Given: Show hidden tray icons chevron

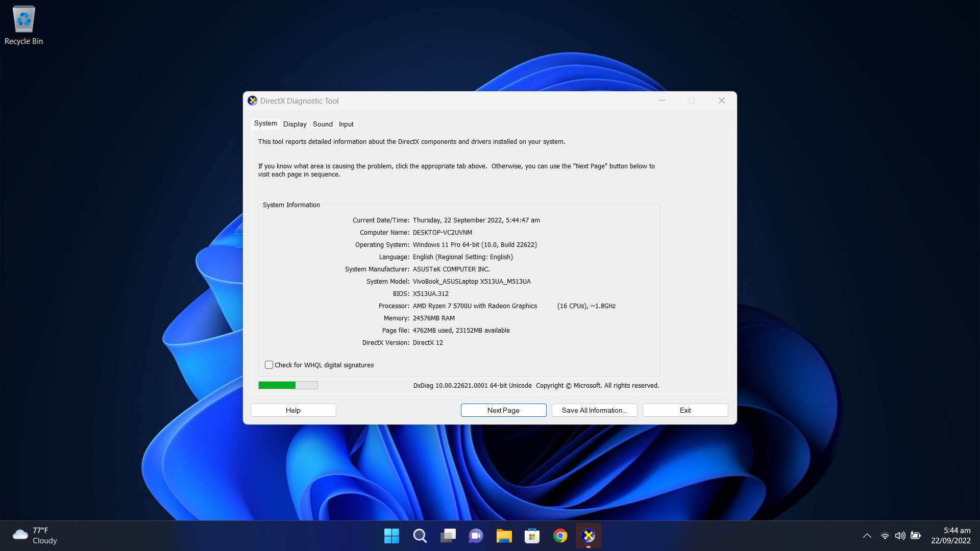Looking at the screenshot, I should (867, 536).
